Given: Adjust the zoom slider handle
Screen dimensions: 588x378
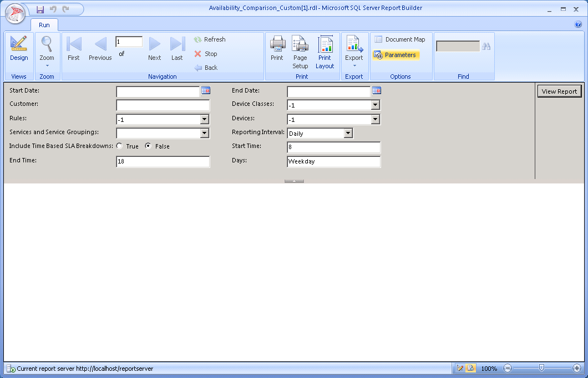Looking at the screenshot, I should [x=541, y=368].
